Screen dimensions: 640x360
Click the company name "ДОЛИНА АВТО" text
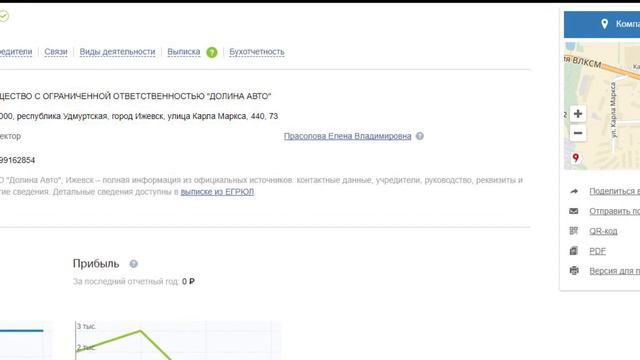click(239, 96)
